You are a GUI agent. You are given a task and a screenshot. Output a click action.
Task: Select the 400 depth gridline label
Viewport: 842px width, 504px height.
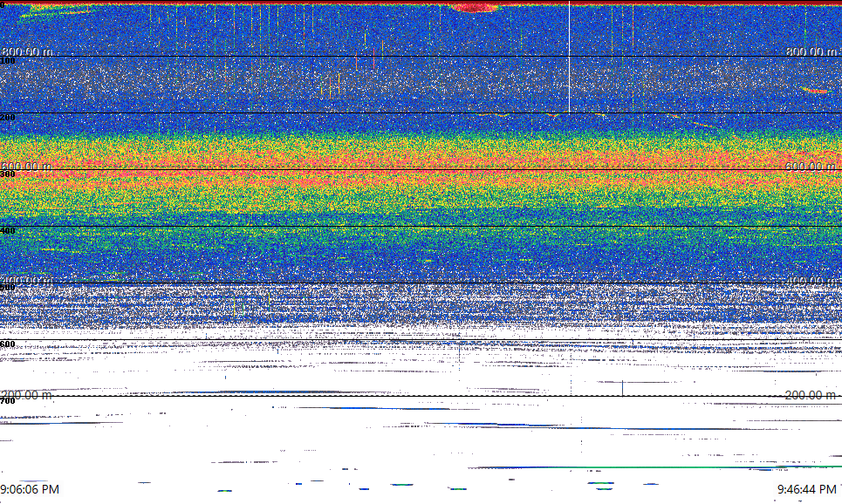click(x=8, y=231)
